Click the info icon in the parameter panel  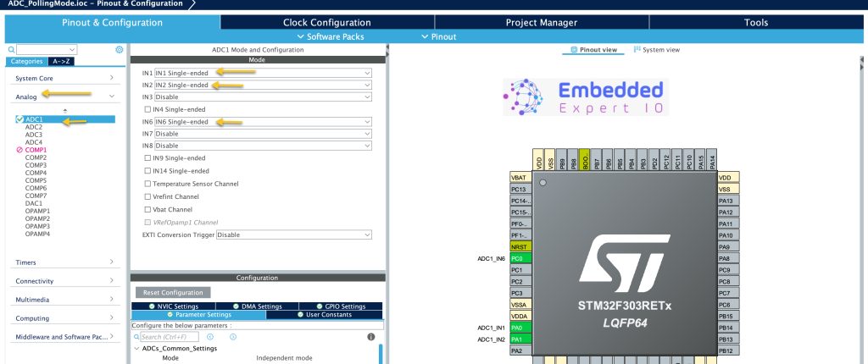[371, 337]
